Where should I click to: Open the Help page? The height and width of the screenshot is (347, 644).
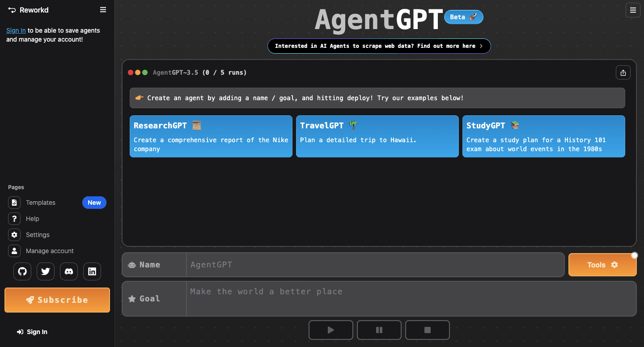(31, 219)
